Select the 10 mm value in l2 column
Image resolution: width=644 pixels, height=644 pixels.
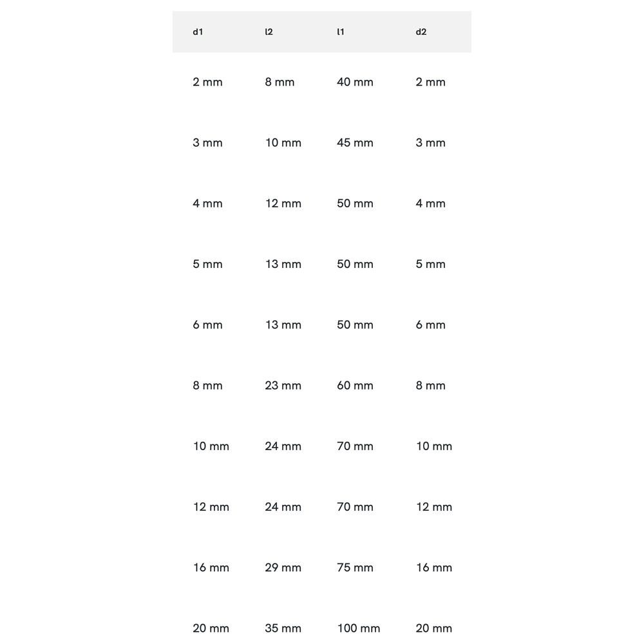tap(283, 142)
